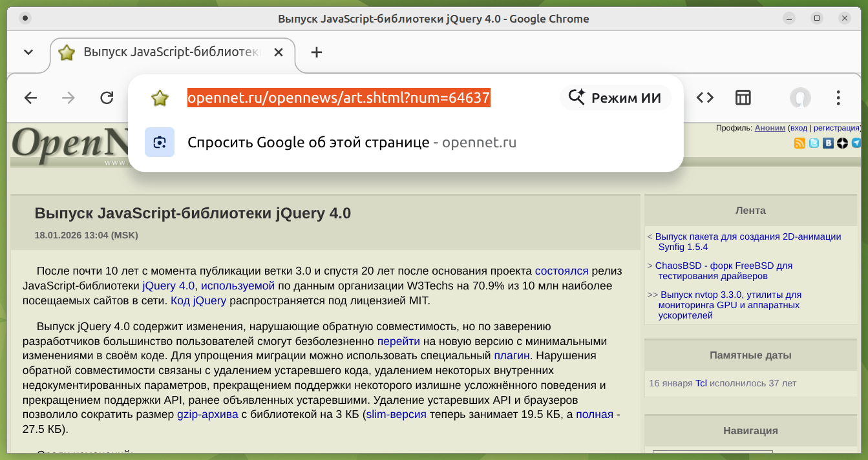The width and height of the screenshot is (868, 460).
Task: Click the 'Режим ИИ' button
Action: pos(615,98)
